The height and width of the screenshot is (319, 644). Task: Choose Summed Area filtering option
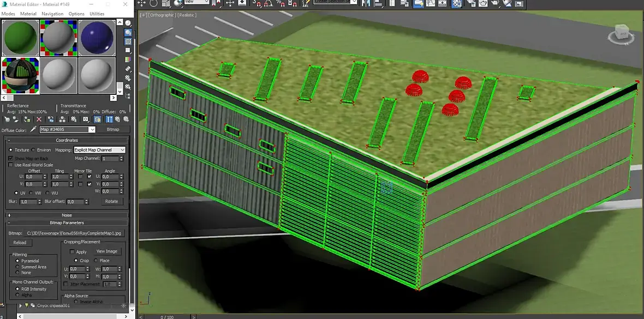[x=17, y=267]
